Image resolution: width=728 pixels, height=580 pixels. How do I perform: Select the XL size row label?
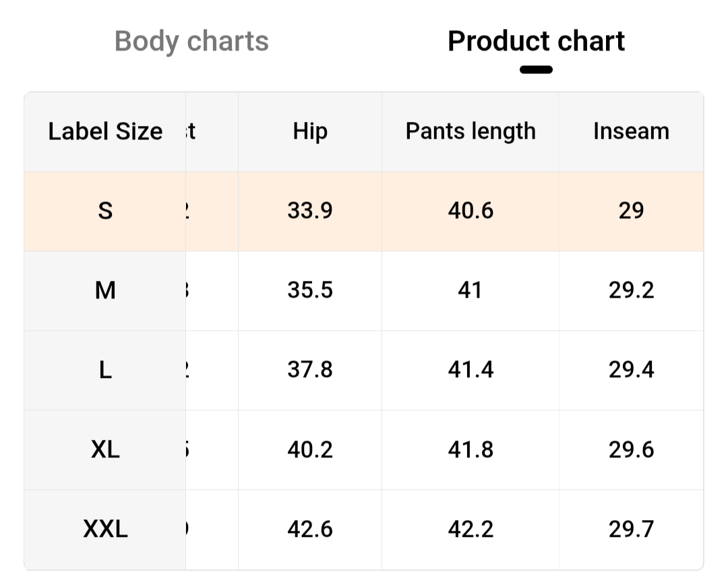(x=105, y=449)
